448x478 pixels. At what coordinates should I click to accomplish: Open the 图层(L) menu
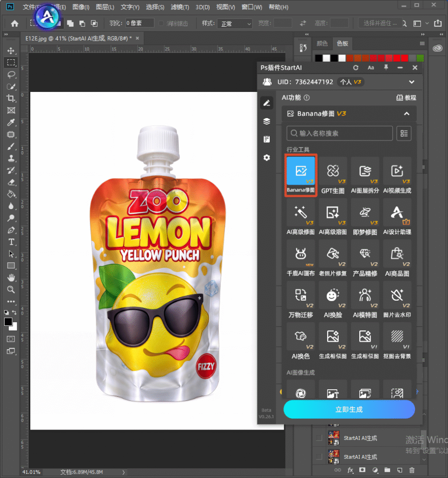point(105,7)
